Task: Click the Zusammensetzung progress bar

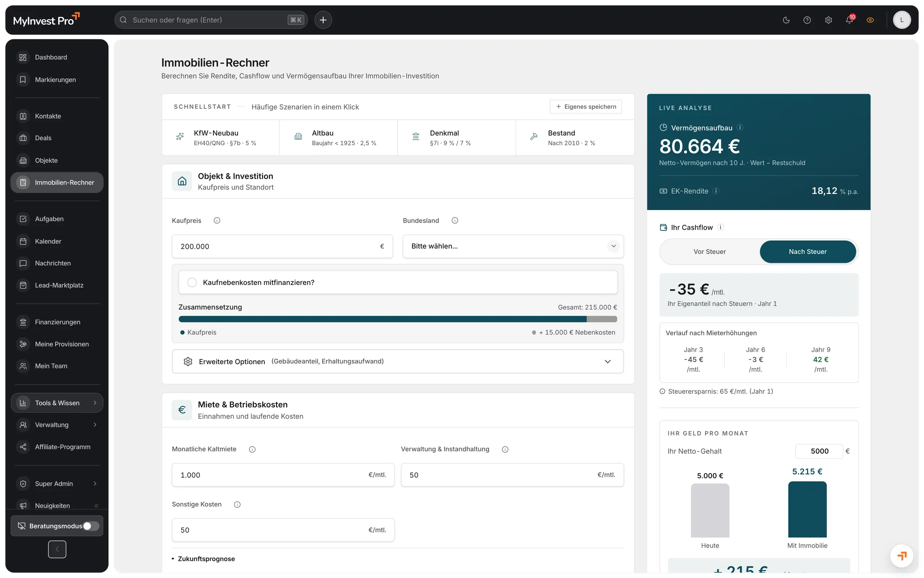Action: coord(398,319)
